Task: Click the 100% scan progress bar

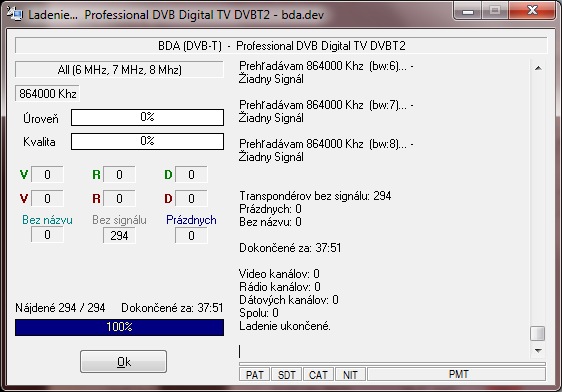Action: pyautogui.click(x=119, y=327)
